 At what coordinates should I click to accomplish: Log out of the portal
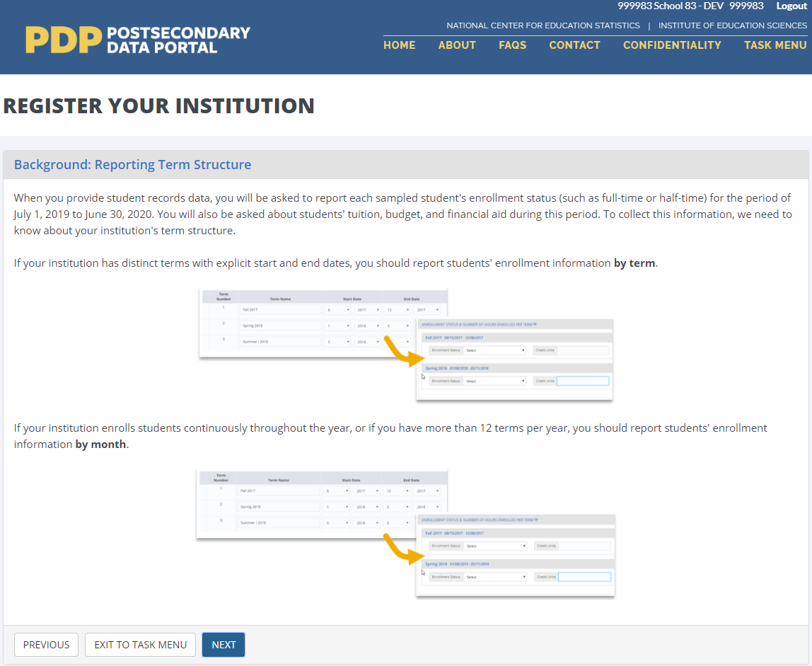coord(791,6)
